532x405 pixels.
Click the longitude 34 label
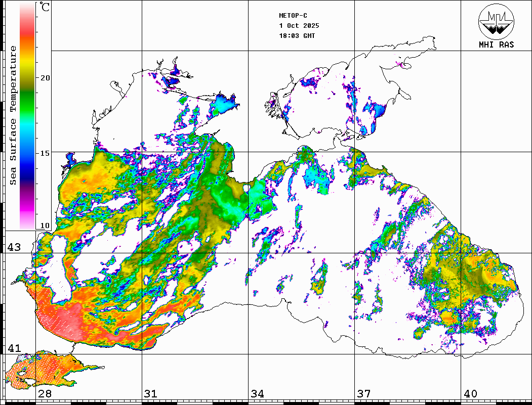click(x=257, y=394)
